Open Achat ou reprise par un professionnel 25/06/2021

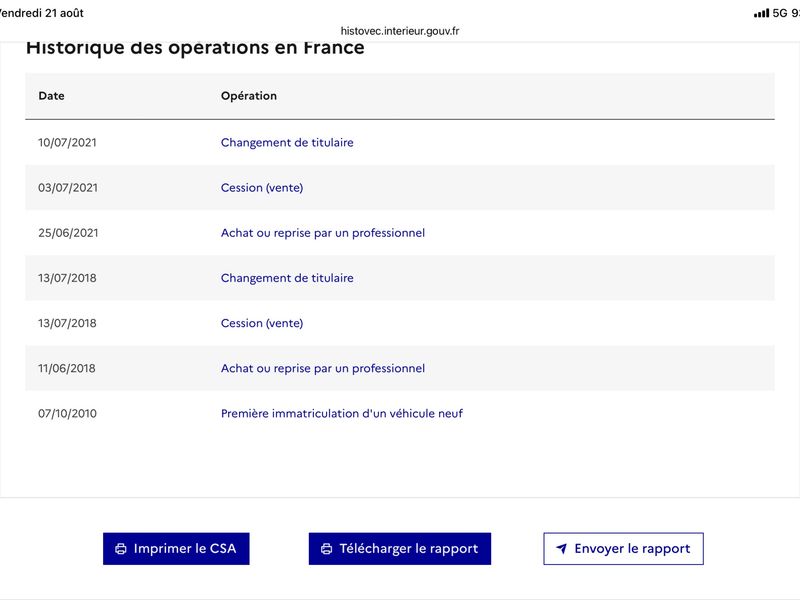coord(322,233)
